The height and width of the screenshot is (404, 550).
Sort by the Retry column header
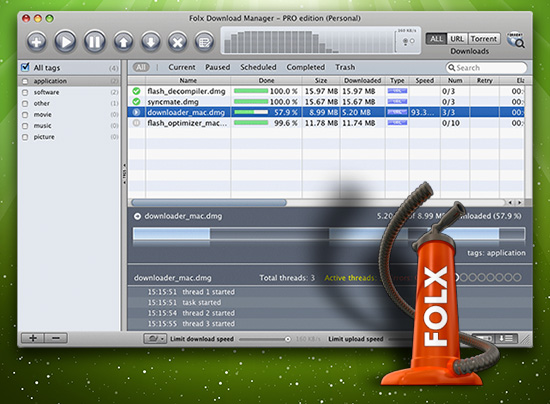484,80
